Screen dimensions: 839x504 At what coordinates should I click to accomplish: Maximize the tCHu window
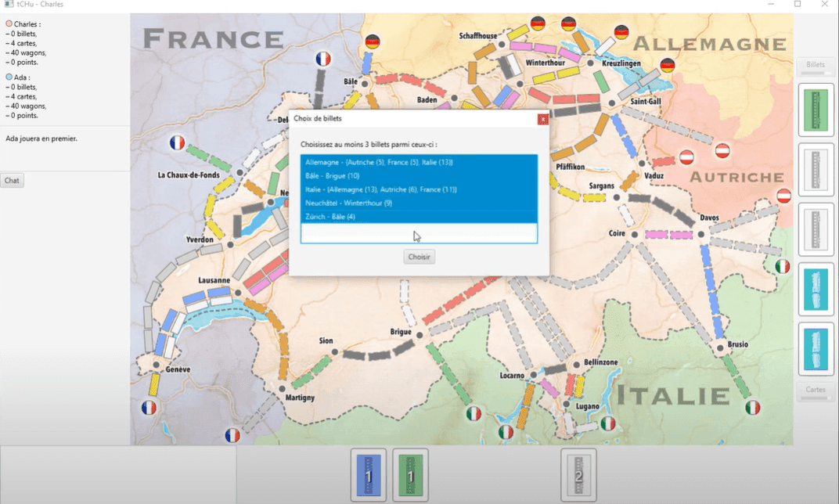pyautogui.click(x=798, y=4)
